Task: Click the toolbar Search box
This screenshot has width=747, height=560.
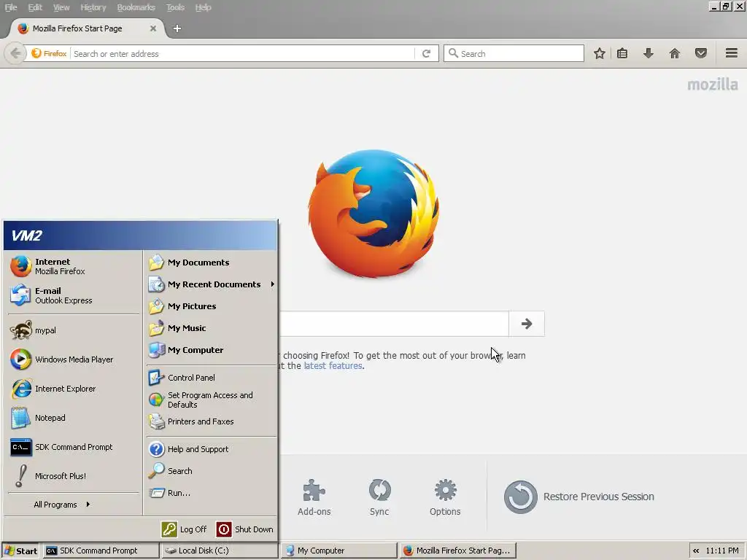Action: click(514, 53)
